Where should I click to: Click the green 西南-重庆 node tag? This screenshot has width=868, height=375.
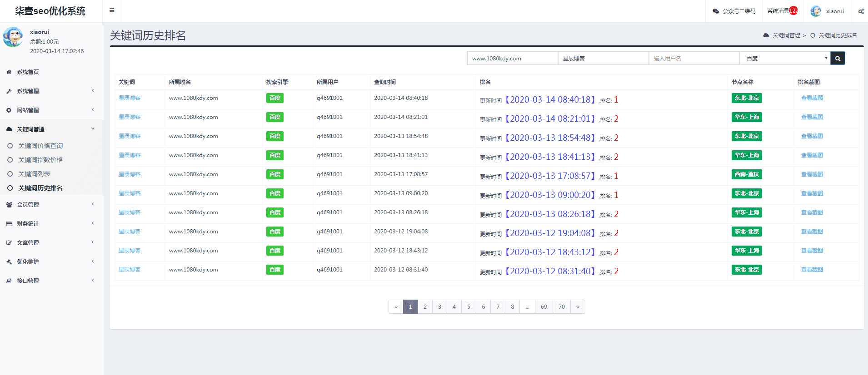point(747,174)
